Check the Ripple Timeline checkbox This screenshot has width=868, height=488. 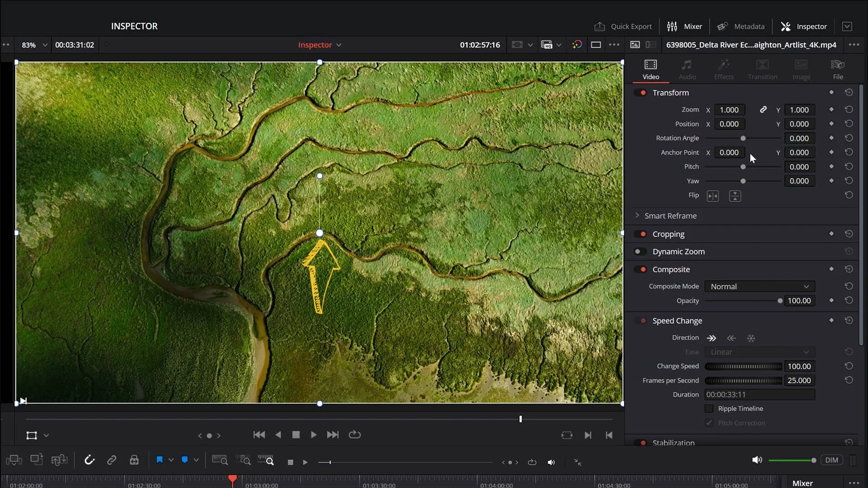709,408
